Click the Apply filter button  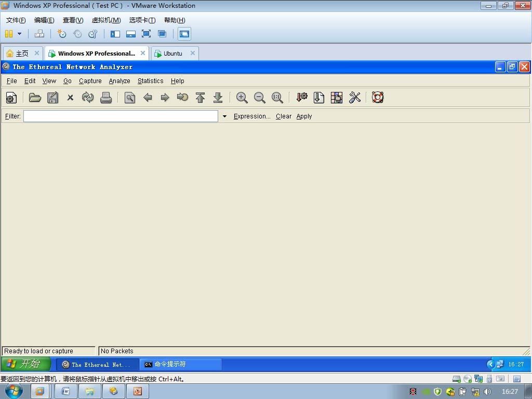click(304, 116)
